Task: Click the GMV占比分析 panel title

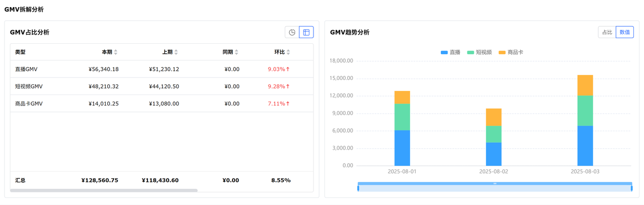Action: point(30,32)
